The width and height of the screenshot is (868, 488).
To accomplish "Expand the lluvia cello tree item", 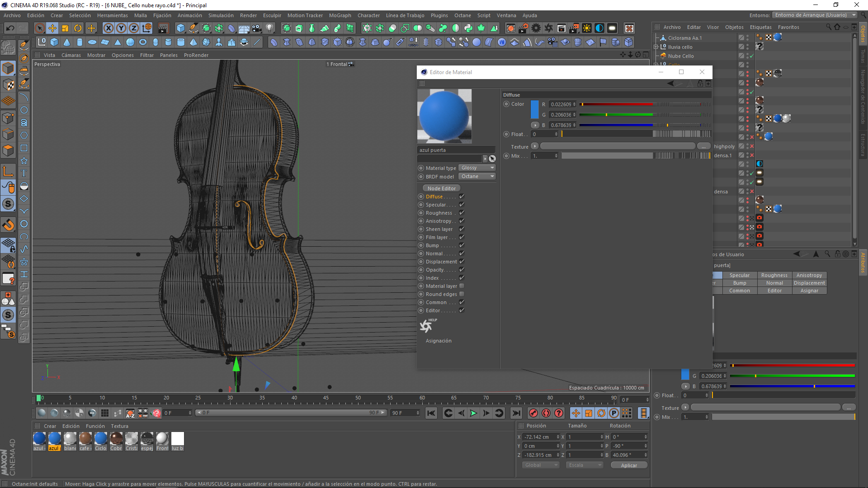I will click(x=656, y=47).
